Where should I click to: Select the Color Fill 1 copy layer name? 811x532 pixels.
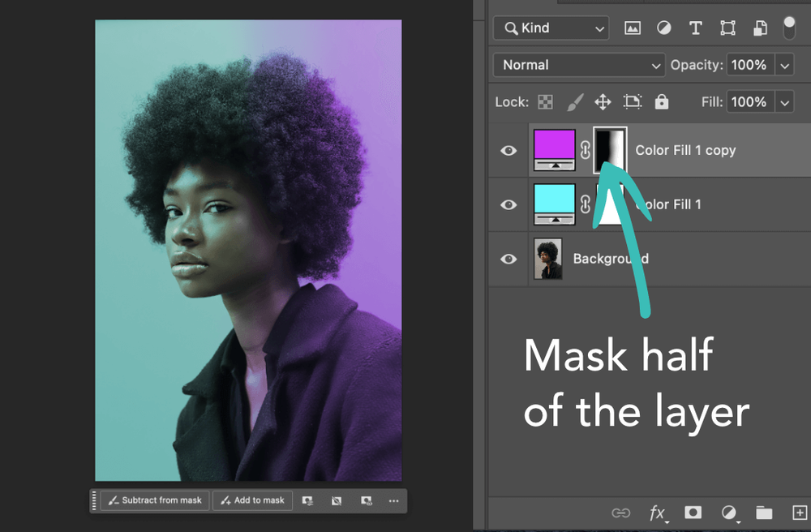[x=685, y=151]
